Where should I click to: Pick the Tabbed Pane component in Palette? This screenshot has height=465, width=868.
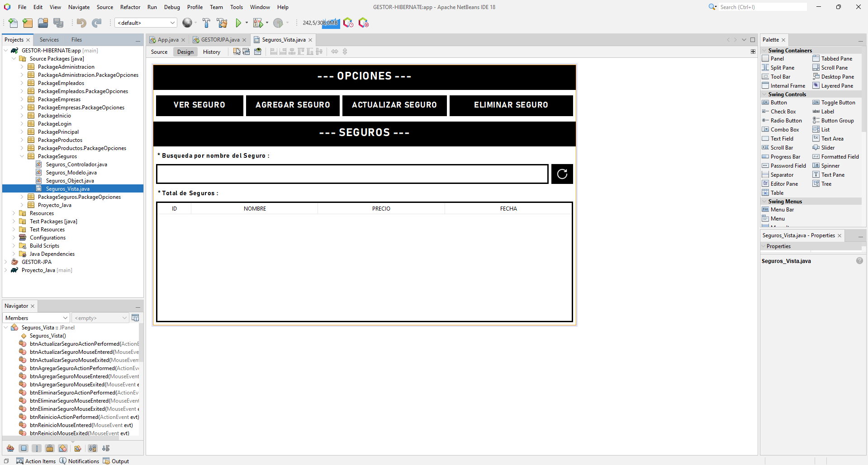(x=832, y=58)
